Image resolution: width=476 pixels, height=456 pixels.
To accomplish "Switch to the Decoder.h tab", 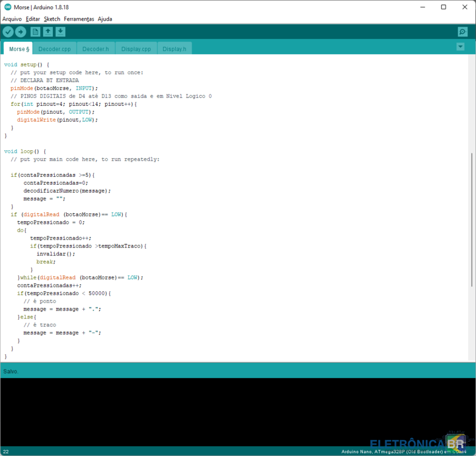I will tap(95, 49).
